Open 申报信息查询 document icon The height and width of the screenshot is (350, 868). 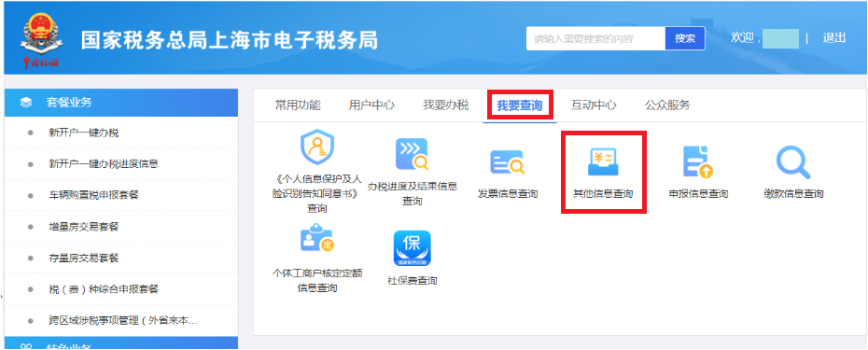coord(698,161)
